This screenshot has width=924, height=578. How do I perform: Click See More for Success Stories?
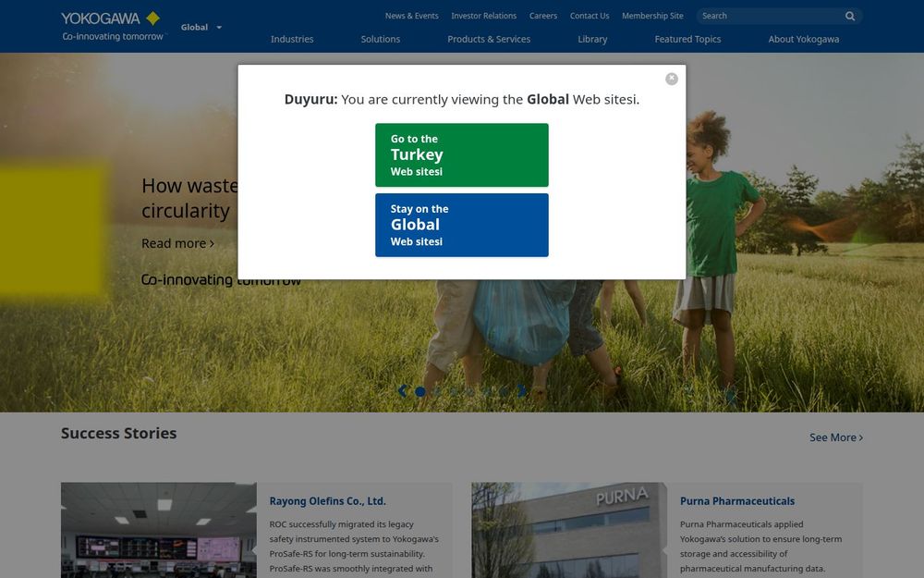point(835,437)
